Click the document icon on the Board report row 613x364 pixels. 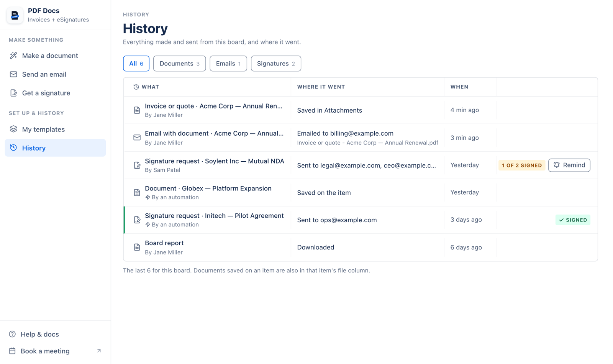[x=137, y=247]
